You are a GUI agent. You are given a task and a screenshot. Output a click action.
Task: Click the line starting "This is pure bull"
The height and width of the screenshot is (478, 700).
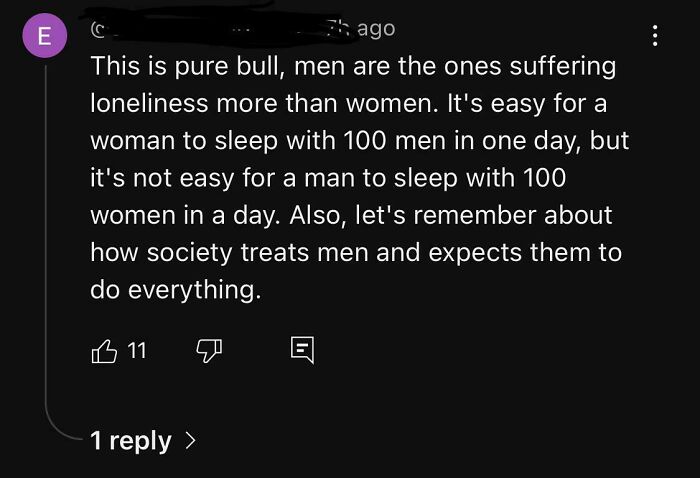click(353, 67)
